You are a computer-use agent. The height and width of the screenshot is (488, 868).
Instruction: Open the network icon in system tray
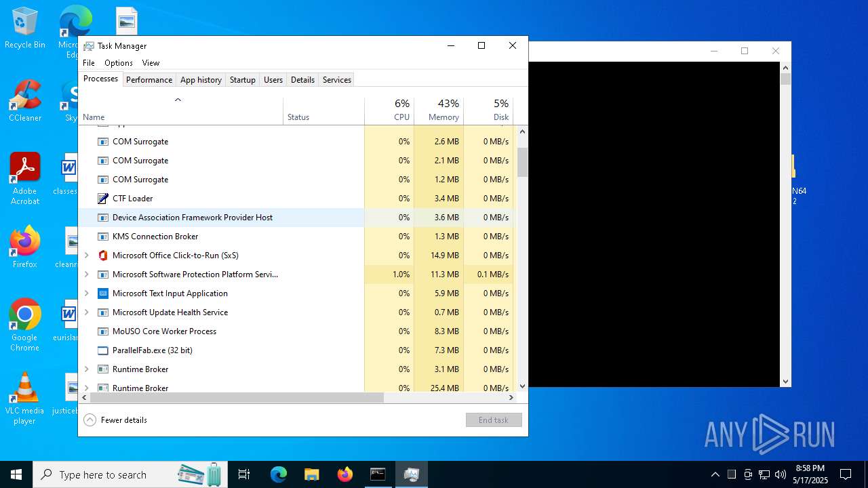coord(764,474)
